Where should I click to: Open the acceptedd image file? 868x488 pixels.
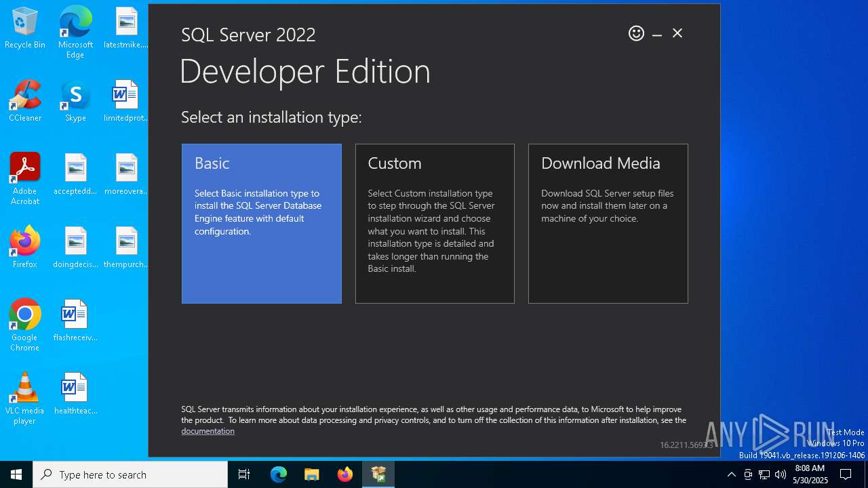[75, 175]
